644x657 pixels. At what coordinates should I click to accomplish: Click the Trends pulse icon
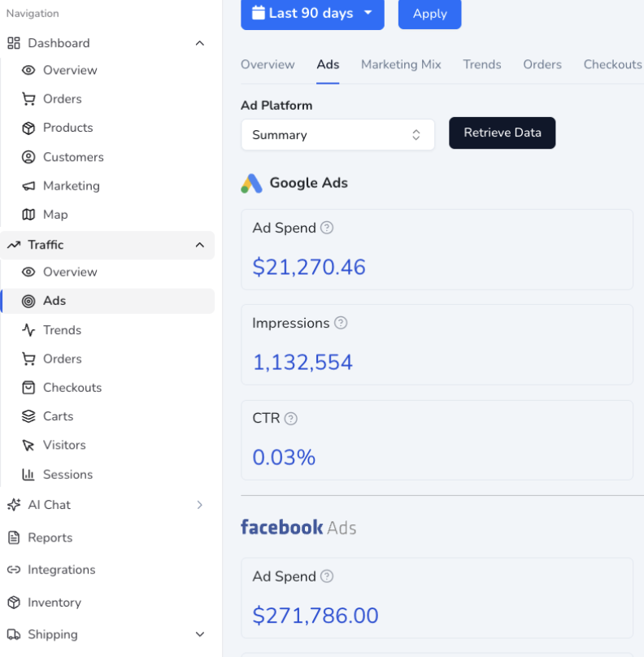click(x=28, y=330)
